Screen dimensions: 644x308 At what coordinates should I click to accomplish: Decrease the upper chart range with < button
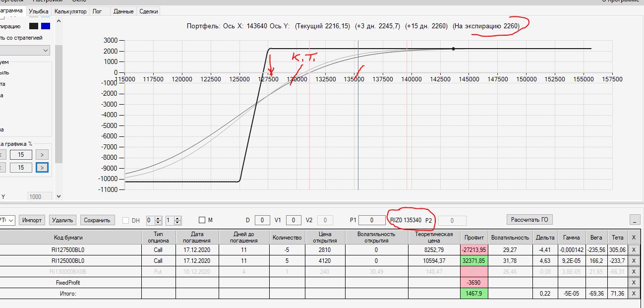[x=2, y=155]
